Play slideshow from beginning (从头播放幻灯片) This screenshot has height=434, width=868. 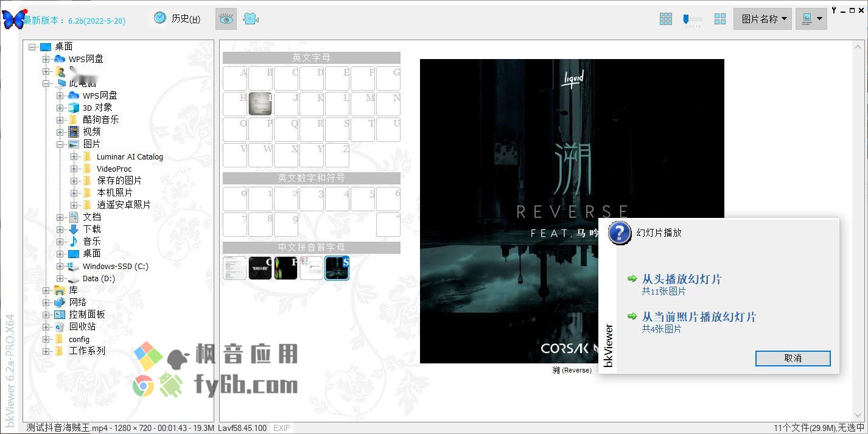pyautogui.click(x=682, y=279)
